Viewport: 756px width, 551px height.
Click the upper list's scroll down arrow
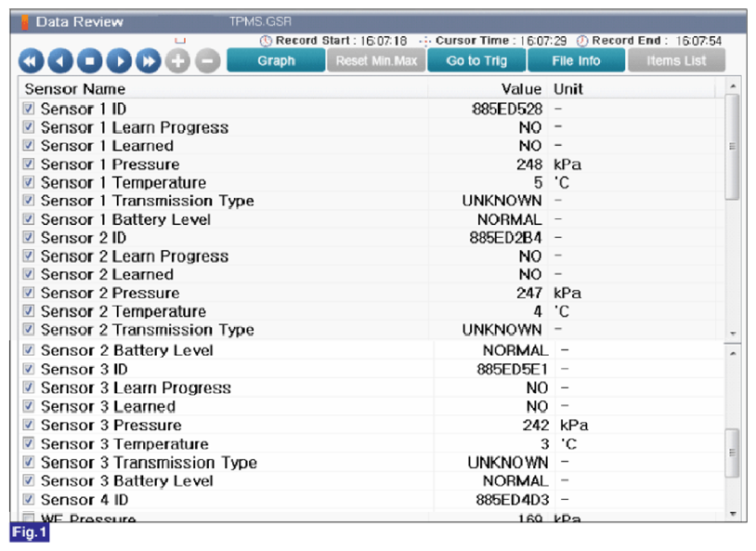pyautogui.click(x=733, y=334)
